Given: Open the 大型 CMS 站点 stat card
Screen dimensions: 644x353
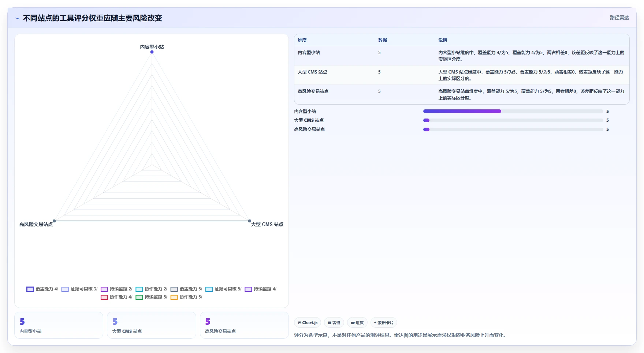Looking at the screenshot, I should [152, 325].
